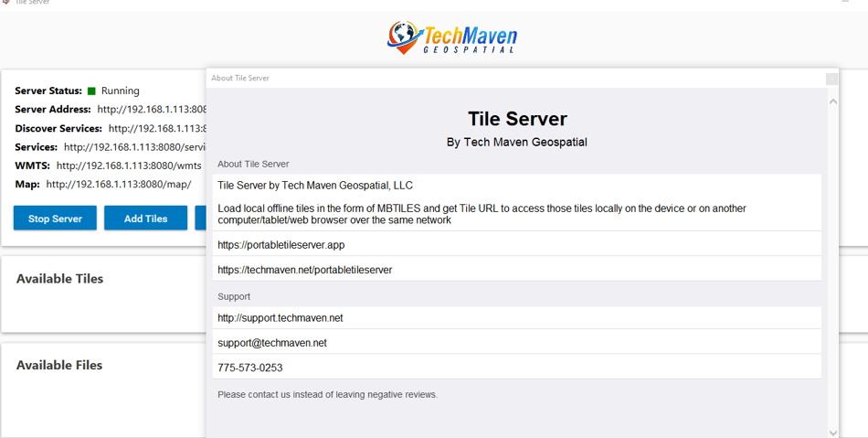This screenshot has height=438, width=868.
Task: Click the scroll down arrow in About dialog
Action: 832,433
